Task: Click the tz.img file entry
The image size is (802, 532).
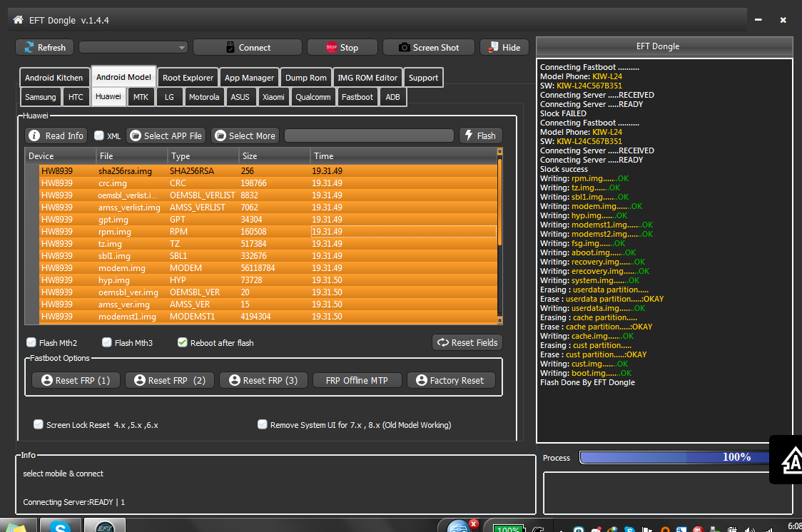Action: pyautogui.click(x=268, y=244)
